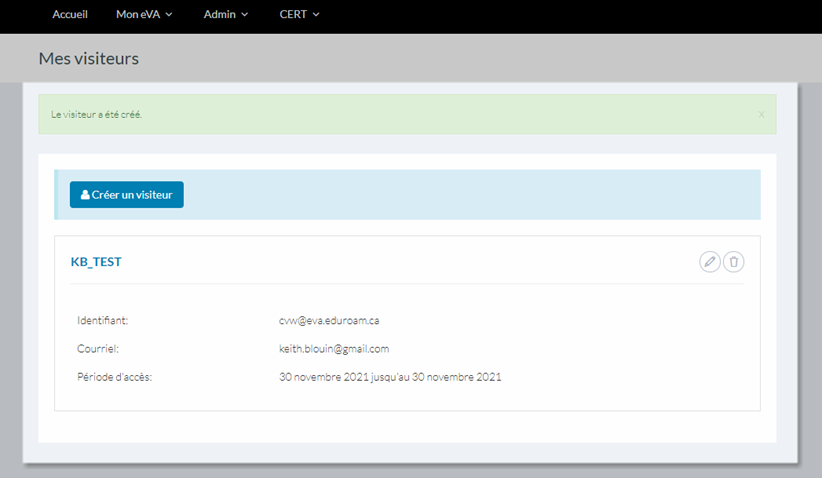Edit the KB_TEST visitor with pencil icon
The image size is (822, 478).
click(710, 262)
